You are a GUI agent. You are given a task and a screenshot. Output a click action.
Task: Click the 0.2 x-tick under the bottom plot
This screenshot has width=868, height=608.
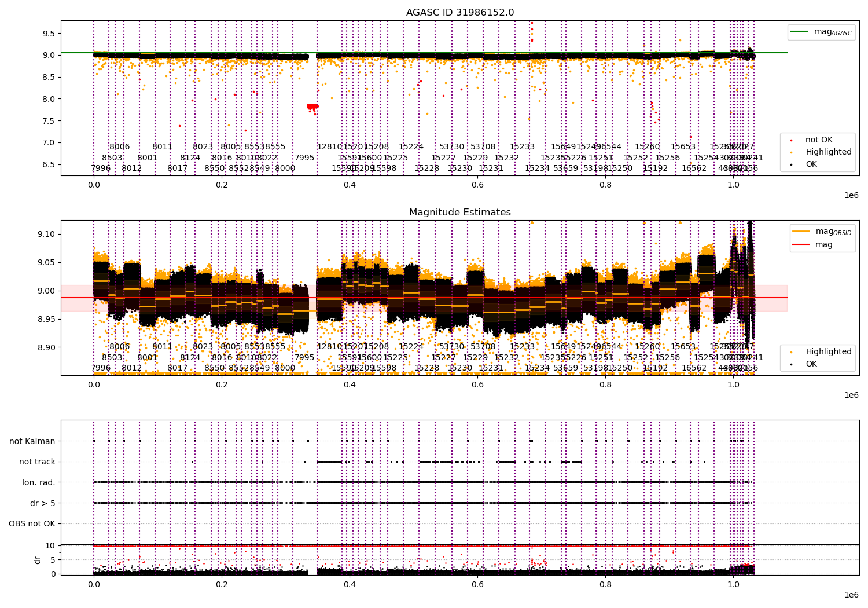pyautogui.click(x=222, y=585)
